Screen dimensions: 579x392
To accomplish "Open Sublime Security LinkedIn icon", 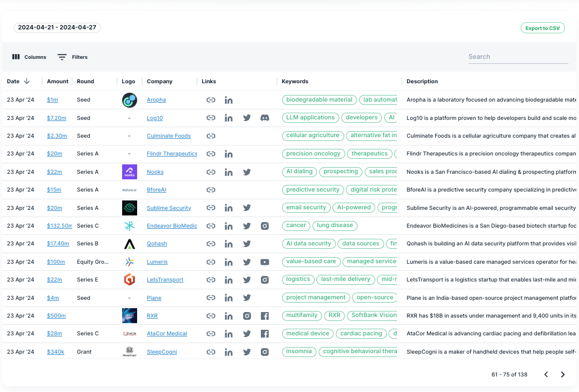I will click(x=229, y=208).
